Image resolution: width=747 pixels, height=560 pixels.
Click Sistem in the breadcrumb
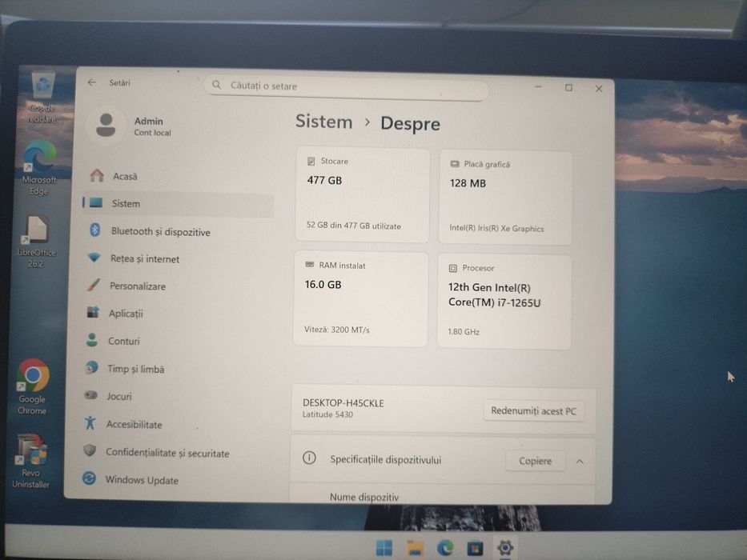323,122
